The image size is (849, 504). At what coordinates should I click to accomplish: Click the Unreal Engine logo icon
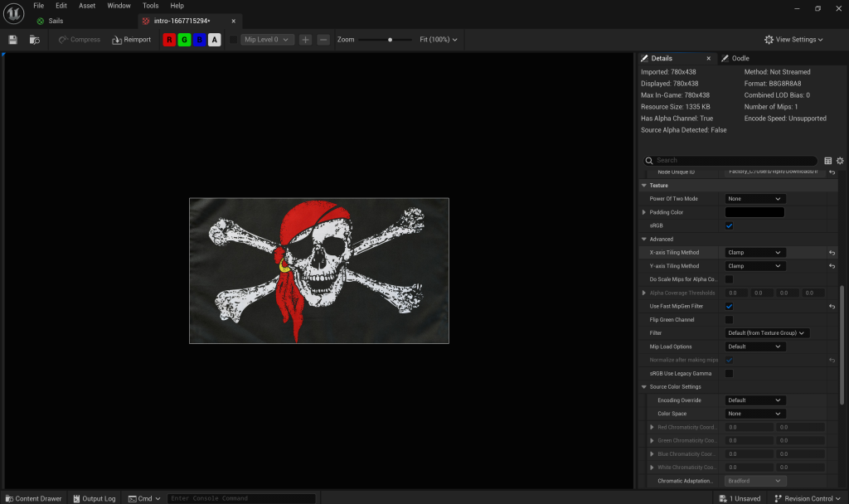coord(13,13)
